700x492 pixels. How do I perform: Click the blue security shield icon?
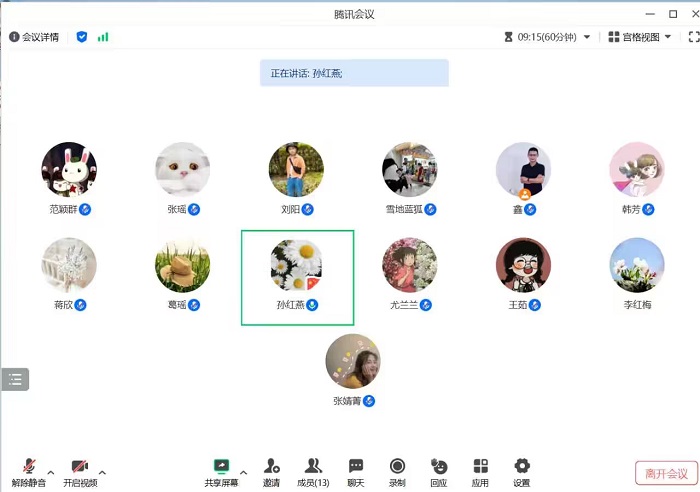[x=82, y=37]
